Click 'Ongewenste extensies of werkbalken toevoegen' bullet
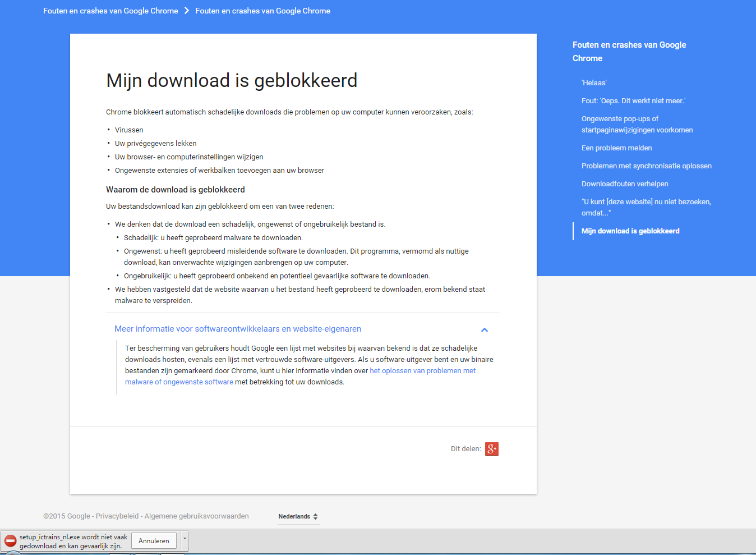This screenshot has width=756, height=555. click(219, 171)
